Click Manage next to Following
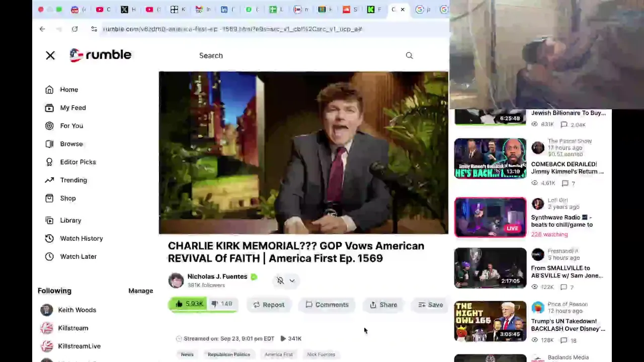The height and width of the screenshot is (362, 644). click(x=140, y=291)
